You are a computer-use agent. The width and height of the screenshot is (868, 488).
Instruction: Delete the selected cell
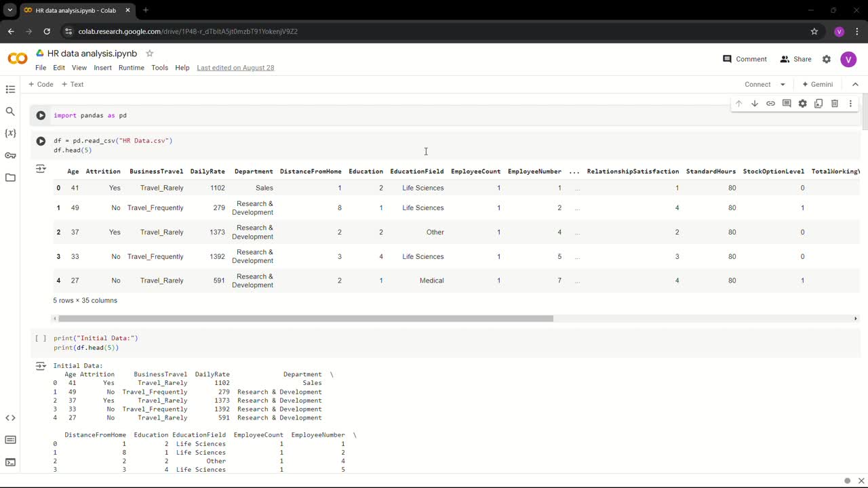(x=835, y=104)
